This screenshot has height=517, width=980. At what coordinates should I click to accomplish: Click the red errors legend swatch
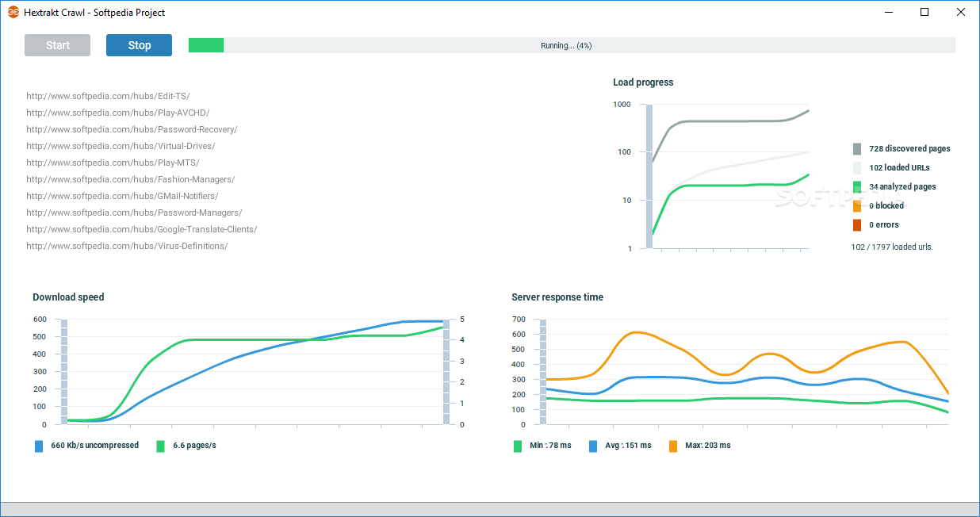point(857,225)
